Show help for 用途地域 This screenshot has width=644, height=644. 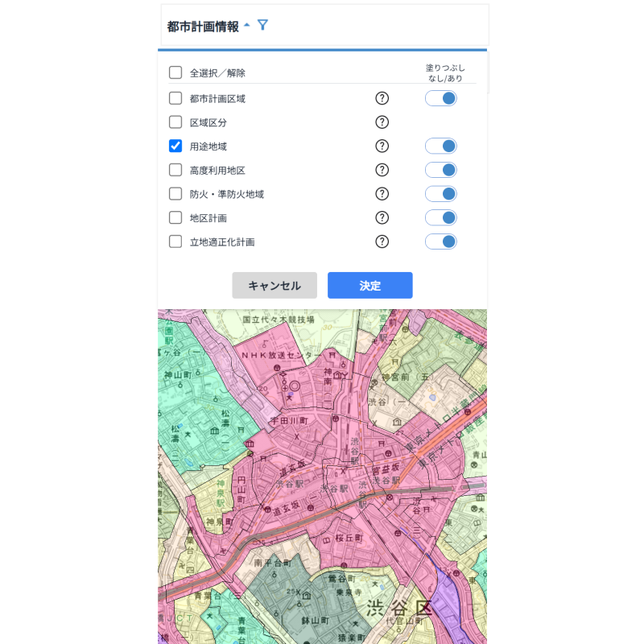[x=382, y=146]
